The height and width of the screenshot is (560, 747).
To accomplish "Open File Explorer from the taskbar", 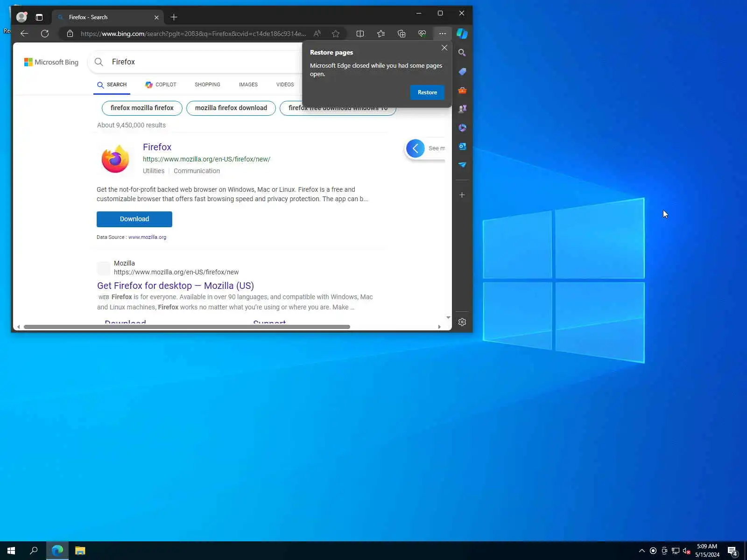I will (80, 551).
